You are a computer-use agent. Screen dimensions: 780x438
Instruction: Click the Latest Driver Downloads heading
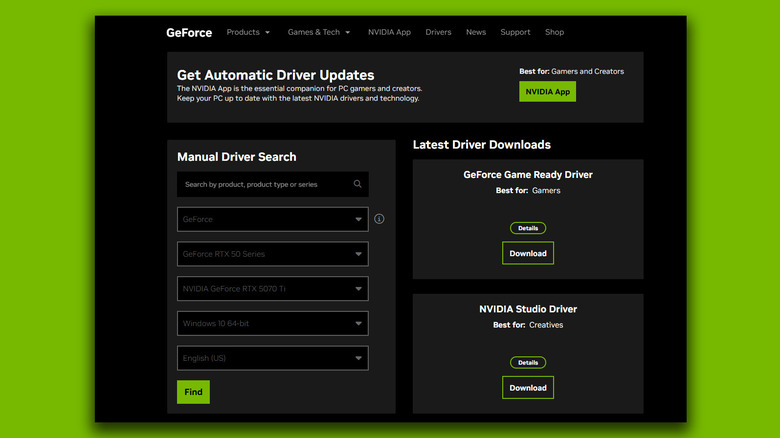pyautogui.click(x=482, y=145)
